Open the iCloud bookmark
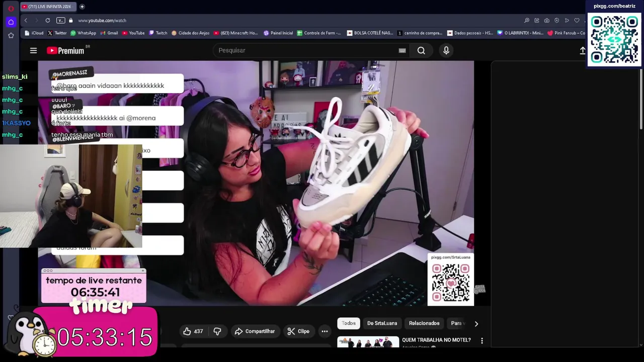This screenshot has height=362, width=644. point(34,33)
